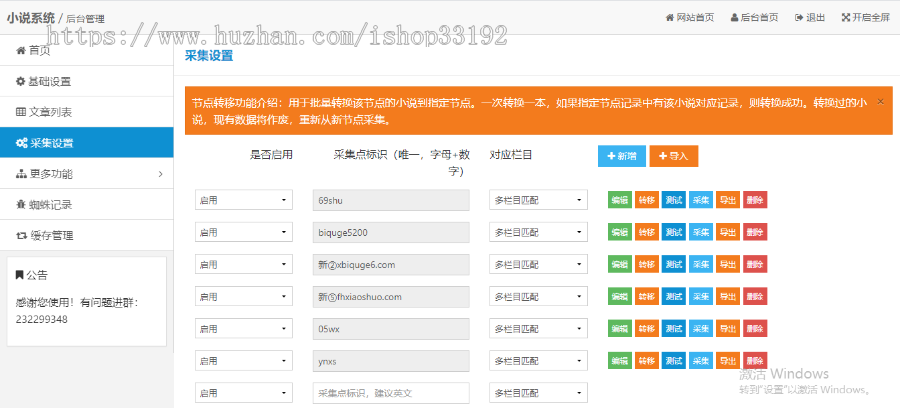Open 蜘蛛记录 in the sidebar
The width and height of the screenshot is (900, 408).
coord(86,205)
